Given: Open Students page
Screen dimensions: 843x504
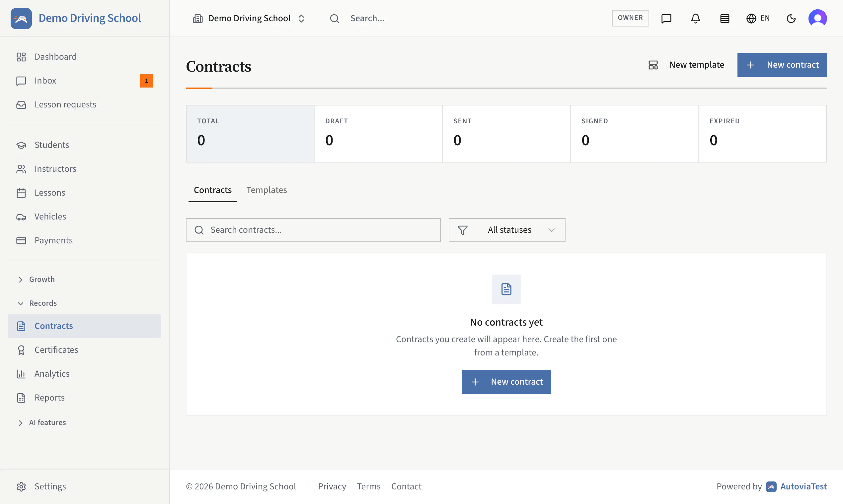Looking at the screenshot, I should coord(84,145).
